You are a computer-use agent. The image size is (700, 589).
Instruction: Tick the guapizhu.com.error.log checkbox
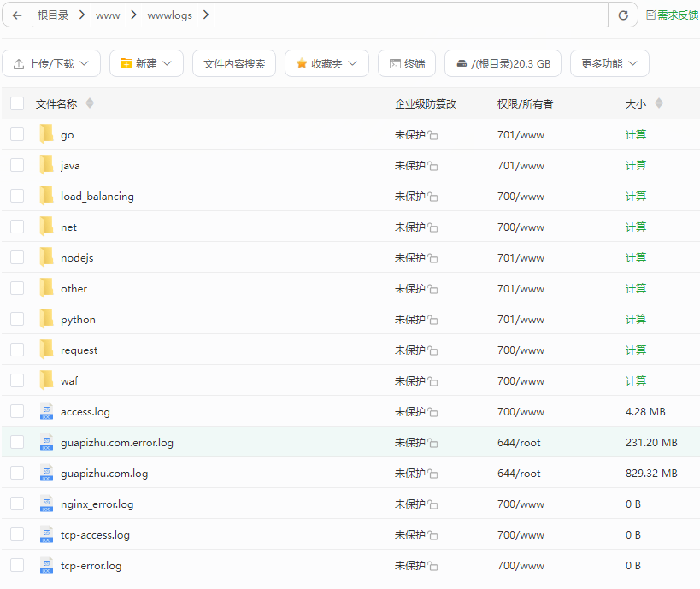(17, 442)
